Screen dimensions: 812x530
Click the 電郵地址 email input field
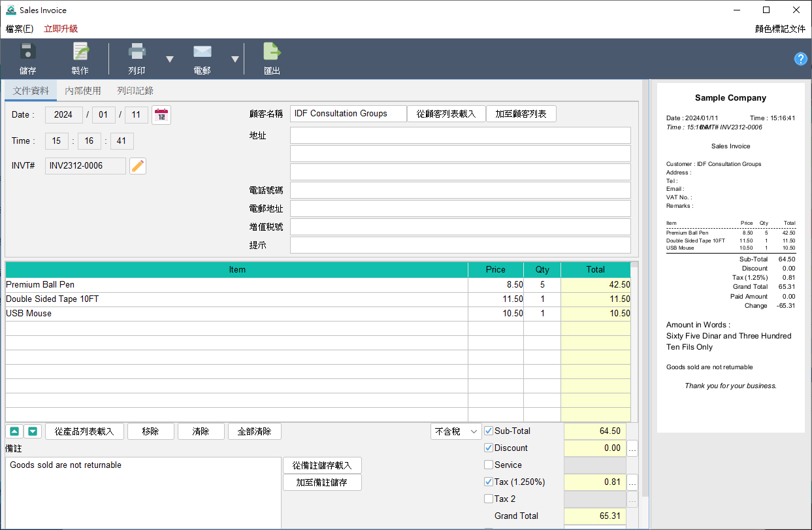pos(461,208)
